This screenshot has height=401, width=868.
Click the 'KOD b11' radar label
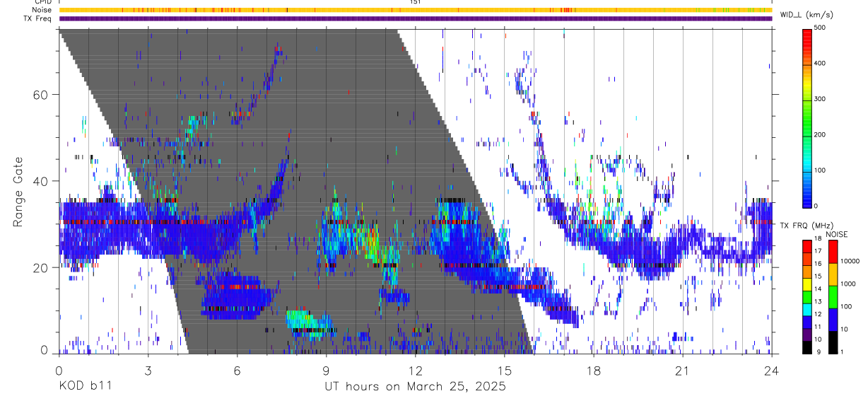[85, 387]
